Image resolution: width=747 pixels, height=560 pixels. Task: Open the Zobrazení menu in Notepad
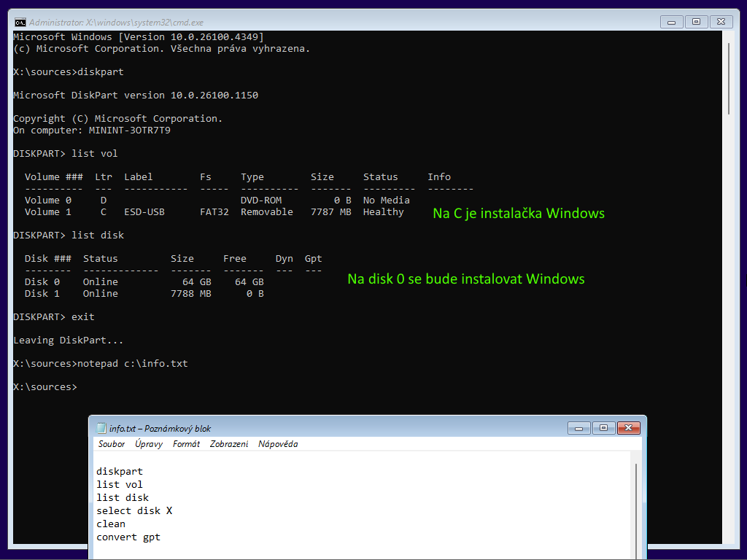[229, 444]
